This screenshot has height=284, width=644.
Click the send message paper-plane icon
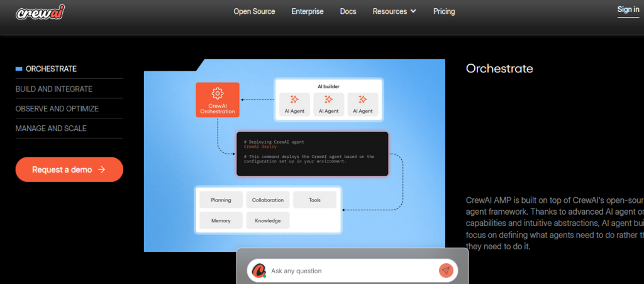point(446,270)
